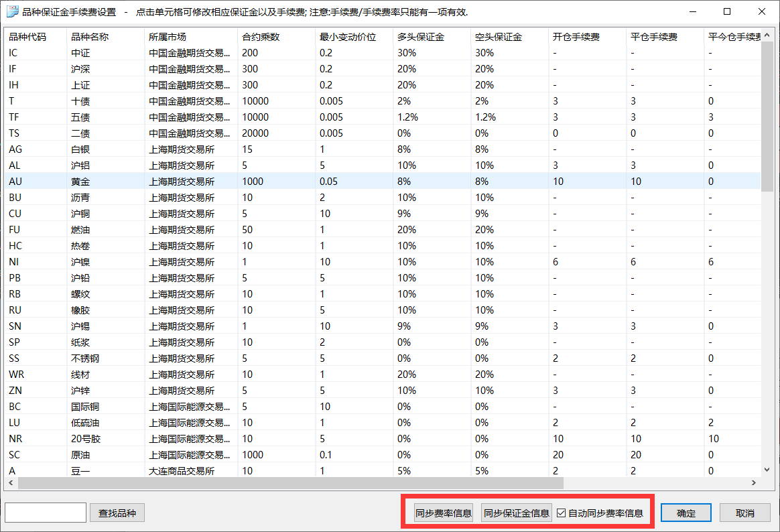
Task: Focus the product search input field
Action: click(46, 513)
